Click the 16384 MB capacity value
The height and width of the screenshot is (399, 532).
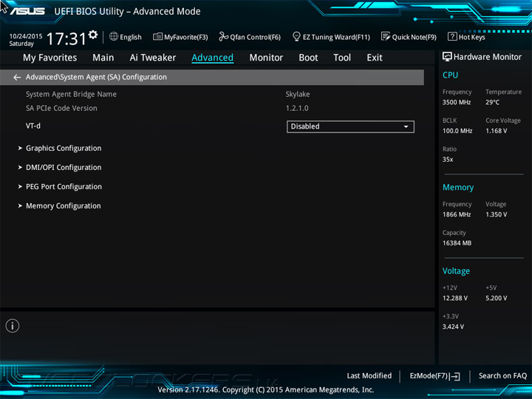click(x=457, y=243)
